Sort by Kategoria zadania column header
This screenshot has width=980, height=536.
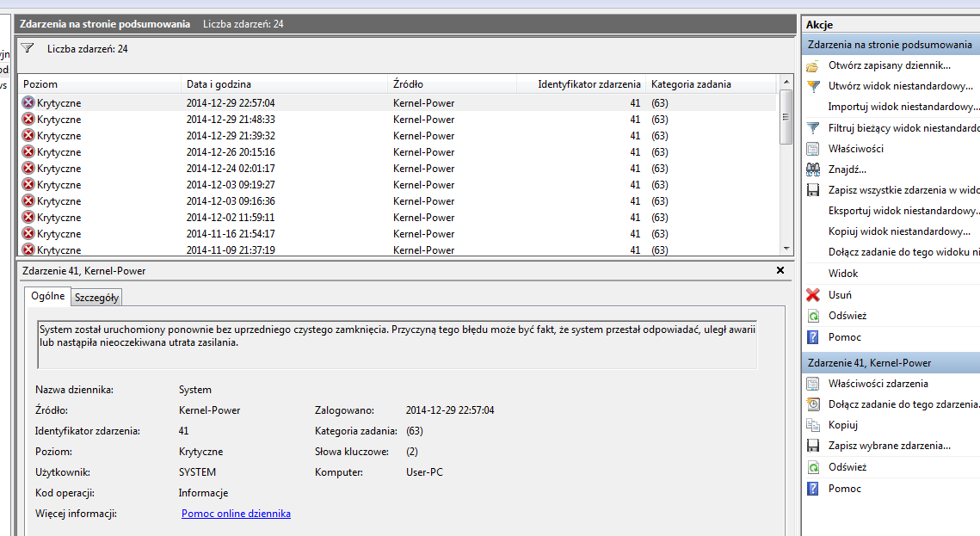[x=712, y=84]
